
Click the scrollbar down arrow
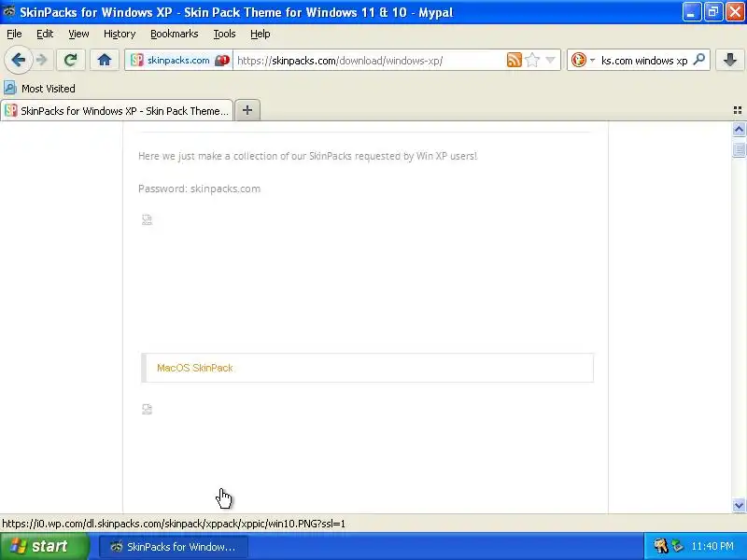pyautogui.click(x=739, y=506)
